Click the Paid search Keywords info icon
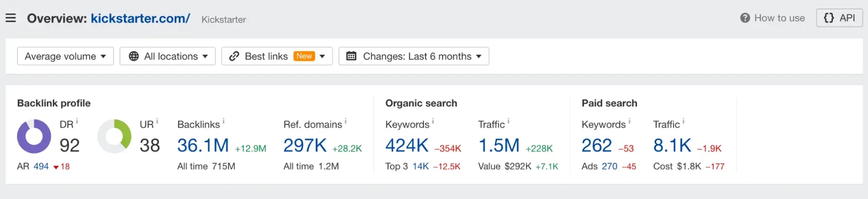 629,121
